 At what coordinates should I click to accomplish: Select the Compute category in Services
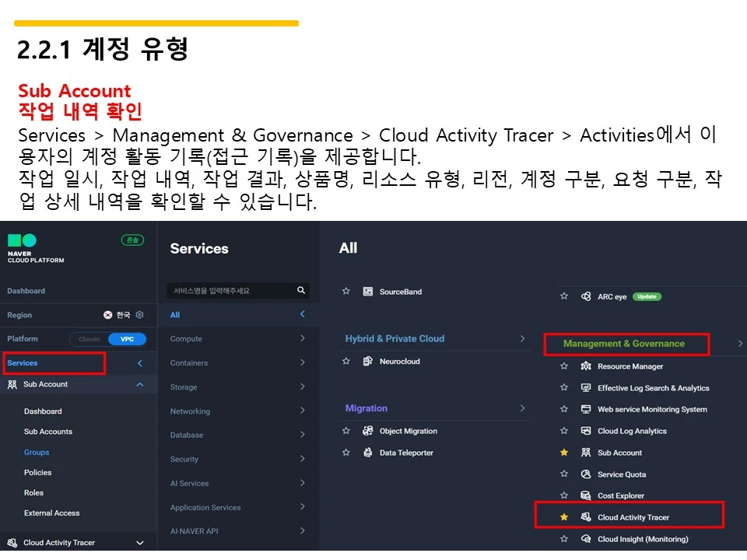187,338
